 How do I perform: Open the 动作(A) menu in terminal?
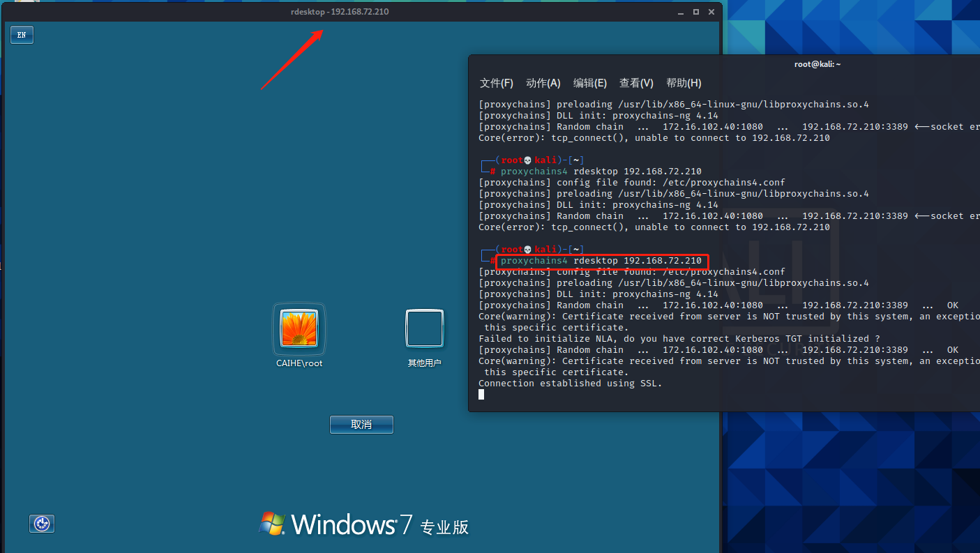point(543,83)
